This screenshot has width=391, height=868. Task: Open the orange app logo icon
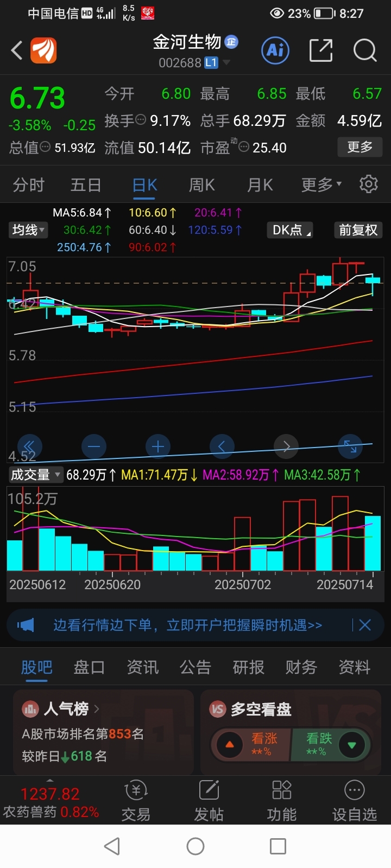point(43,50)
